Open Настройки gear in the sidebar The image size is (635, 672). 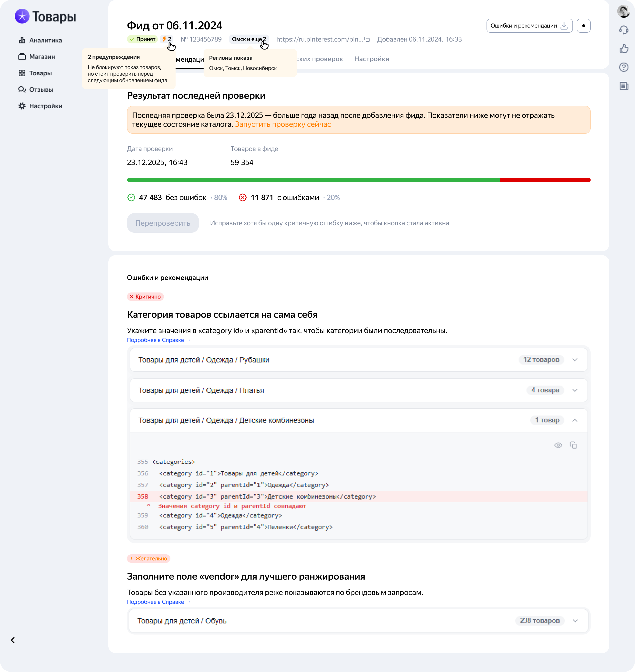40,106
